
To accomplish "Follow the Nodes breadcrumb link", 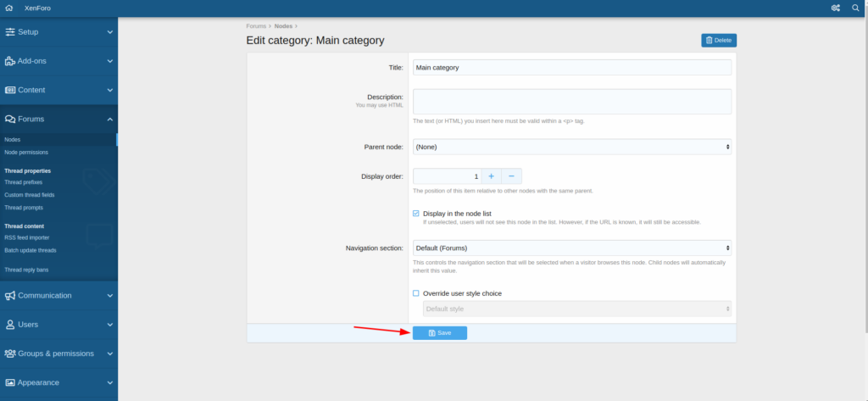I will [283, 26].
